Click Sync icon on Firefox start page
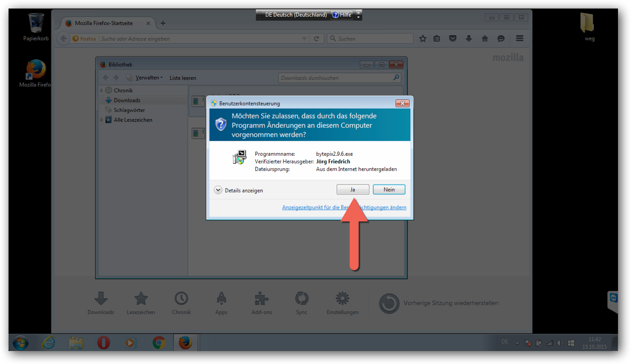Viewport: 631px width, 364px height. [302, 303]
